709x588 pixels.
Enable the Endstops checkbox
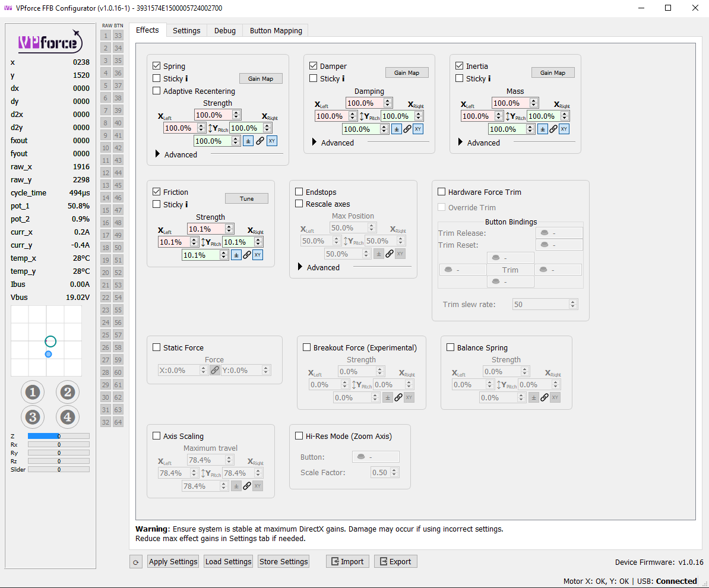[299, 192]
